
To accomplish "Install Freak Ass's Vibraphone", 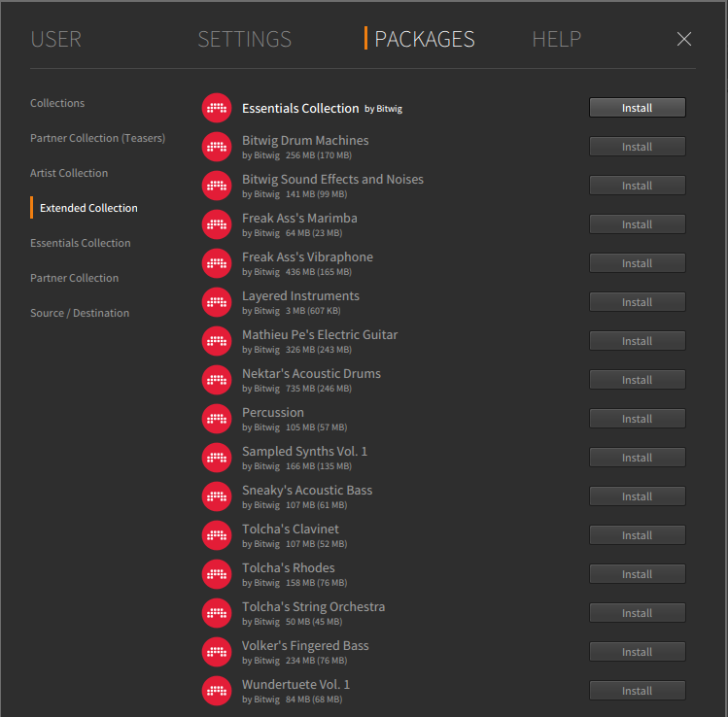I will coord(637,263).
